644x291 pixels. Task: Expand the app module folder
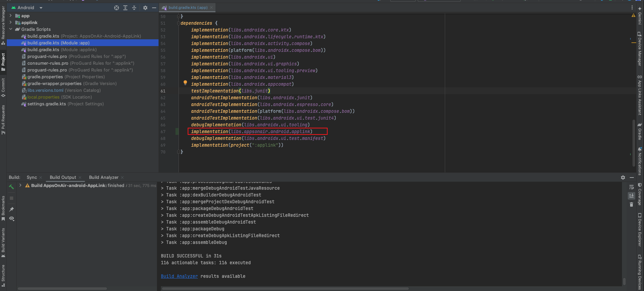[x=11, y=16]
